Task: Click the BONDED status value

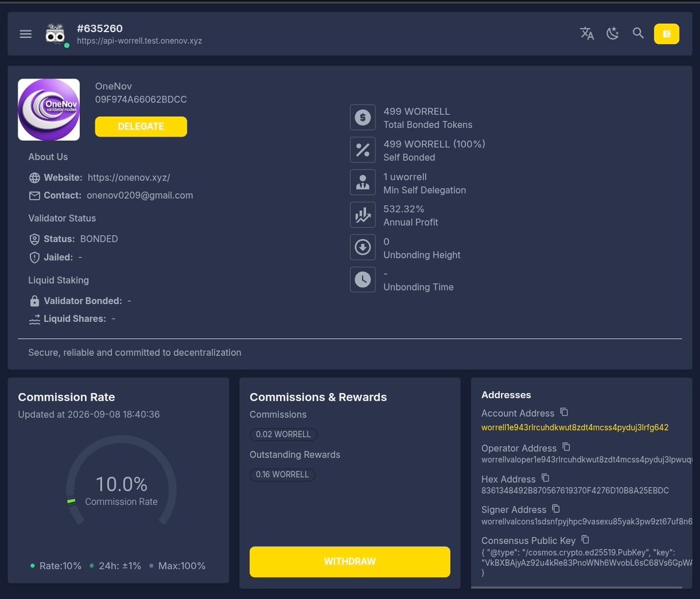Action: pyautogui.click(x=99, y=239)
